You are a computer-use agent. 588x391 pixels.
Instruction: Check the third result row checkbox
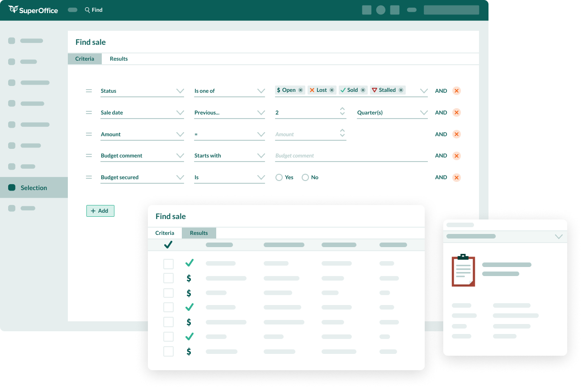(168, 293)
